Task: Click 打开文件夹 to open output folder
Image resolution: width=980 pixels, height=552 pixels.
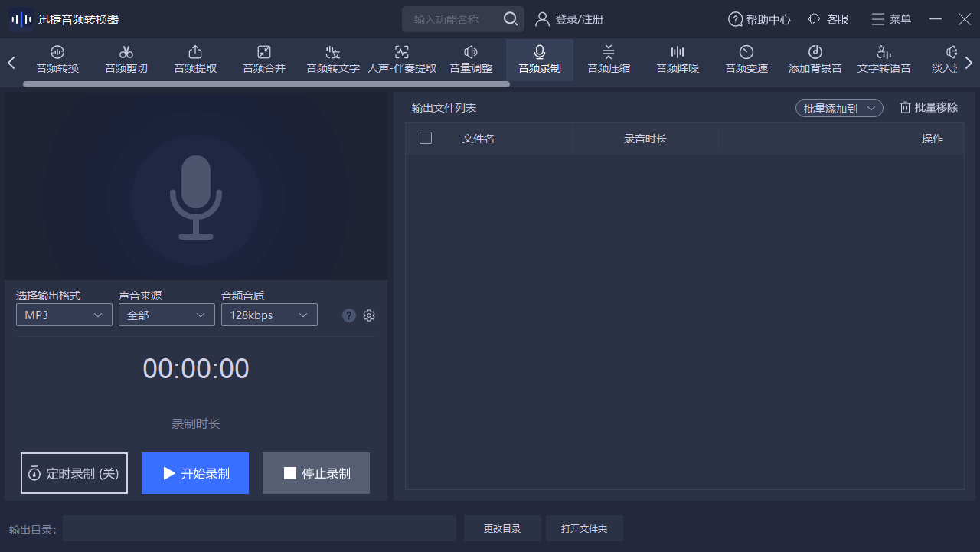Action: click(x=584, y=528)
